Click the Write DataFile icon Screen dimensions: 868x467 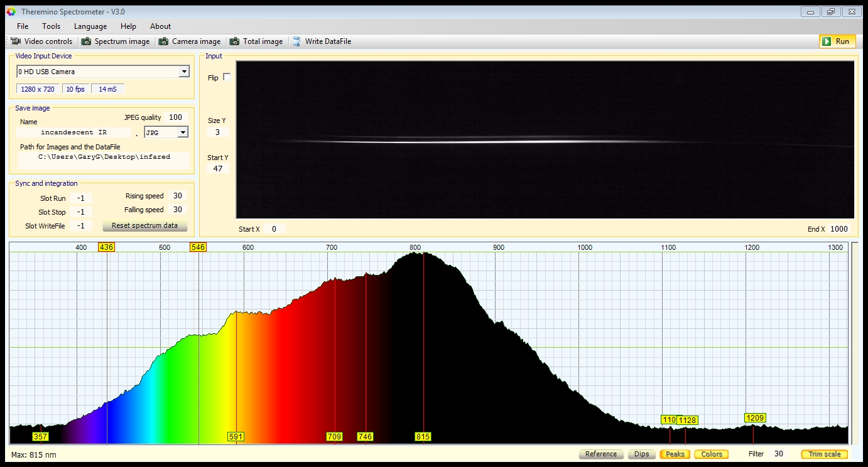point(296,41)
